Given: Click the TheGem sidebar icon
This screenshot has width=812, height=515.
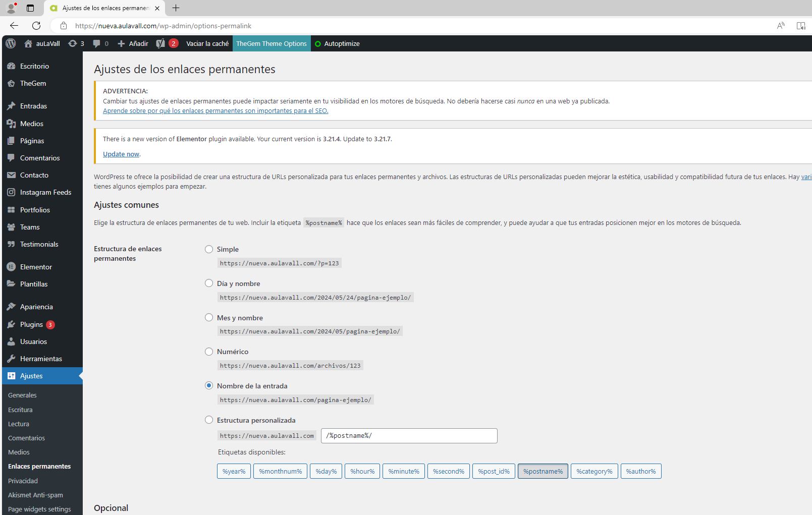Looking at the screenshot, I should click(11, 83).
